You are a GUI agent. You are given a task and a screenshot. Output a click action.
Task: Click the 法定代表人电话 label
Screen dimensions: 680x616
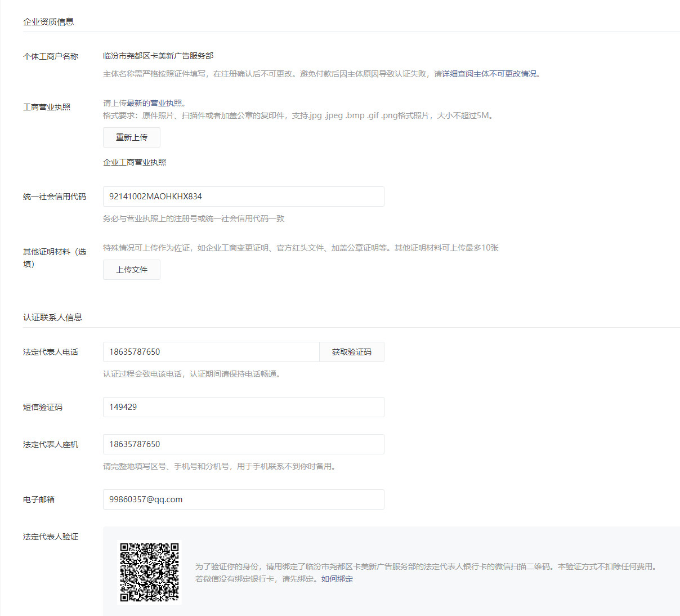pyautogui.click(x=51, y=352)
